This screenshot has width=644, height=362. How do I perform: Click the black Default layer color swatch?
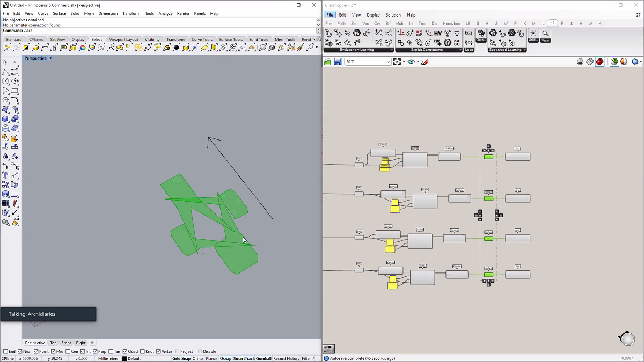(x=125, y=359)
